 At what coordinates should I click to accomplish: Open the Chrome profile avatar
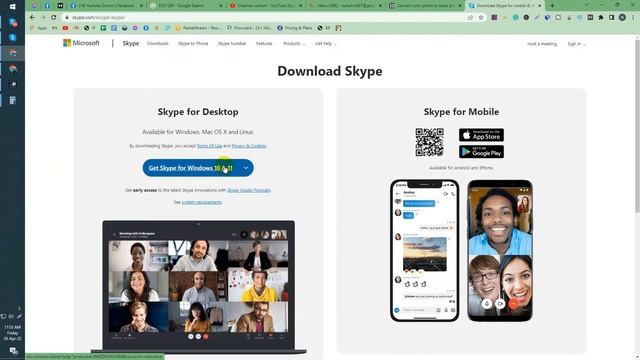(622, 18)
